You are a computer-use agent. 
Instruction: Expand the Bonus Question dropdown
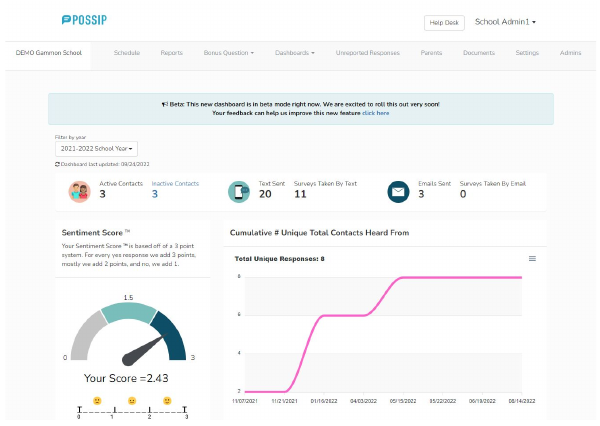coord(228,53)
